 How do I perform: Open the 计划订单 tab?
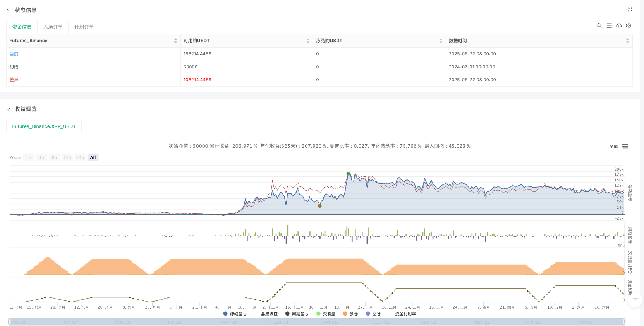pyautogui.click(x=84, y=27)
